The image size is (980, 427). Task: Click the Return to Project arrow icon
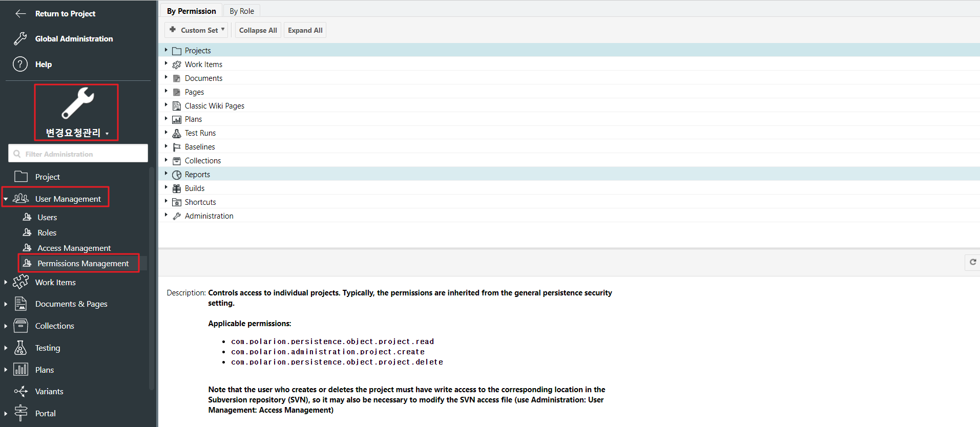20,14
